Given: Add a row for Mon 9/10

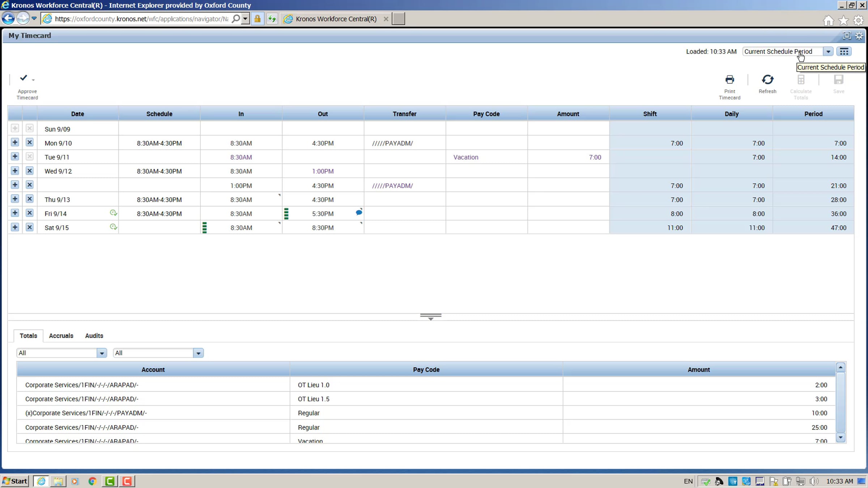Looking at the screenshot, I should pos(15,142).
